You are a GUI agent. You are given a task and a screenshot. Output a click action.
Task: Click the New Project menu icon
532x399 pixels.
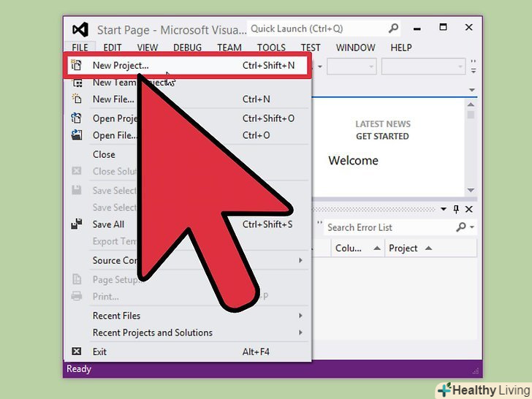(76, 65)
